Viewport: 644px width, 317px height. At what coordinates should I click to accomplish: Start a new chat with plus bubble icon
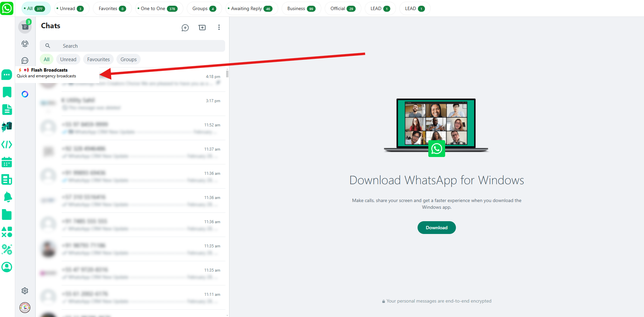(x=185, y=28)
